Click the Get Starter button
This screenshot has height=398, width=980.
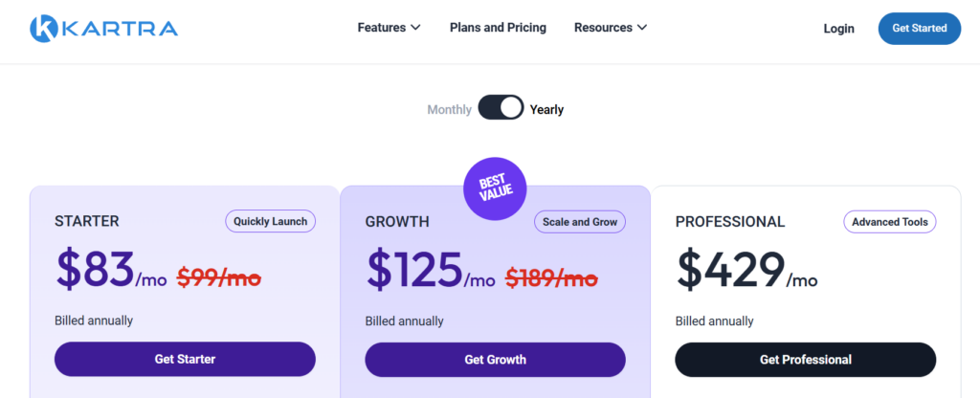pos(185,360)
